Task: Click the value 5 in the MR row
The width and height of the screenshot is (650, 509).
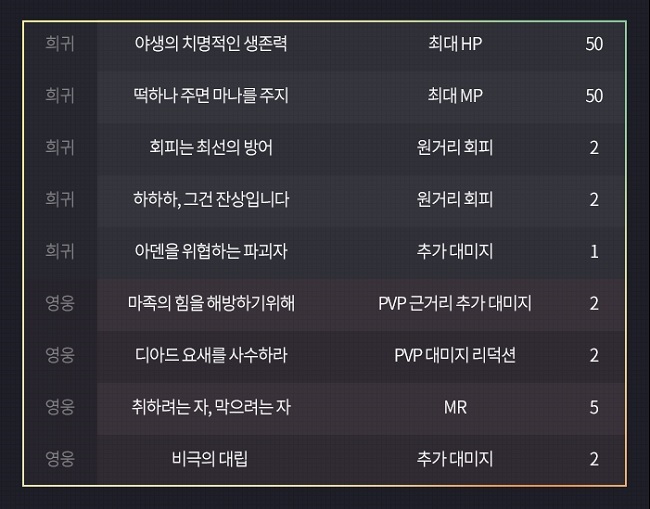Action: click(594, 407)
